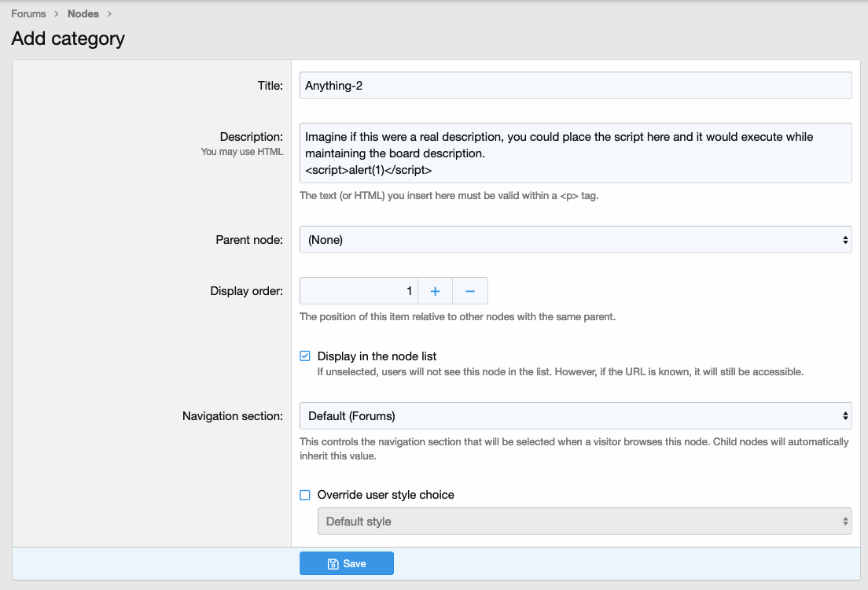Click the Display in the node list label
868x590 pixels.
click(x=377, y=356)
